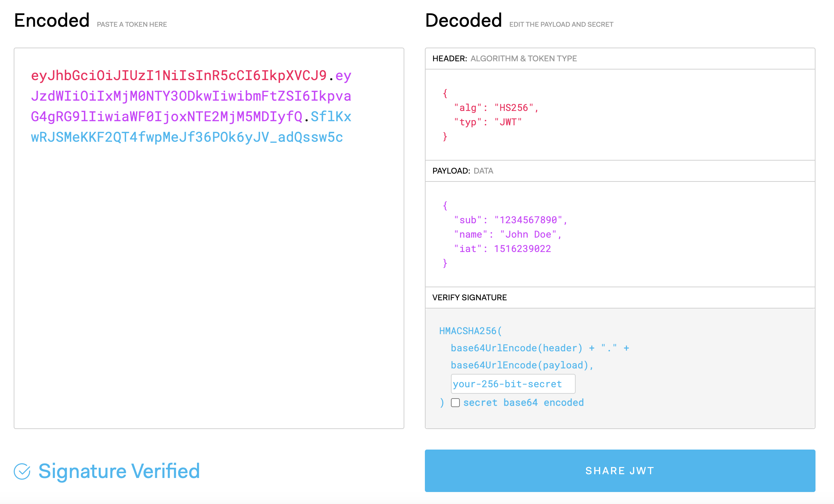Viewport: 834px width, 504px height.
Task: Click the "alg": "HS256" header line
Action: (x=496, y=108)
